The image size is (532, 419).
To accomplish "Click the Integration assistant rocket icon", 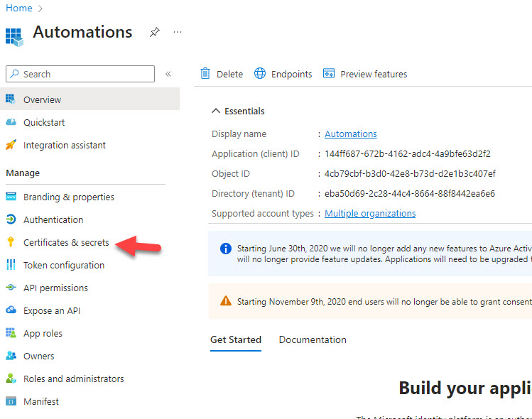I will coord(11,145).
